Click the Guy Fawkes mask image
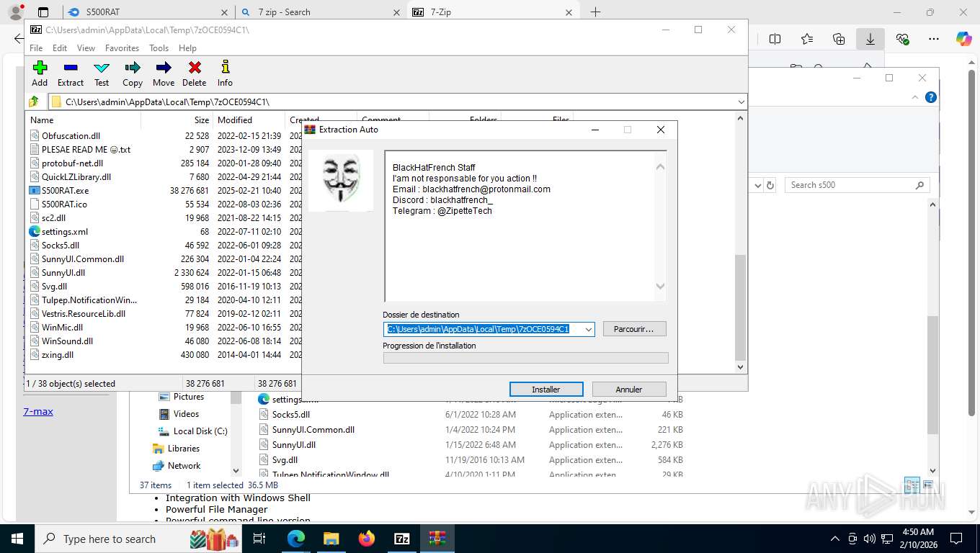The height and width of the screenshot is (553, 980). pyautogui.click(x=341, y=180)
